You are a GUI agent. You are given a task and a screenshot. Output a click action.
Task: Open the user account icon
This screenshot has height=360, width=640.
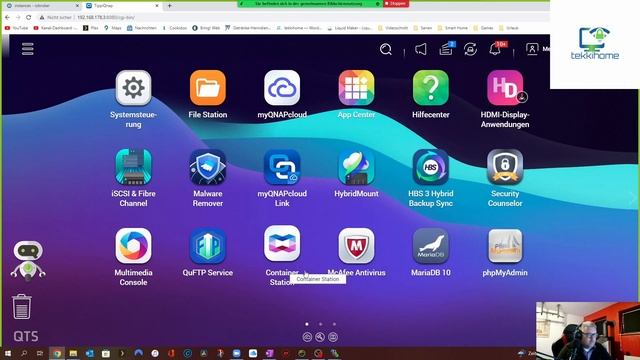point(532,49)
